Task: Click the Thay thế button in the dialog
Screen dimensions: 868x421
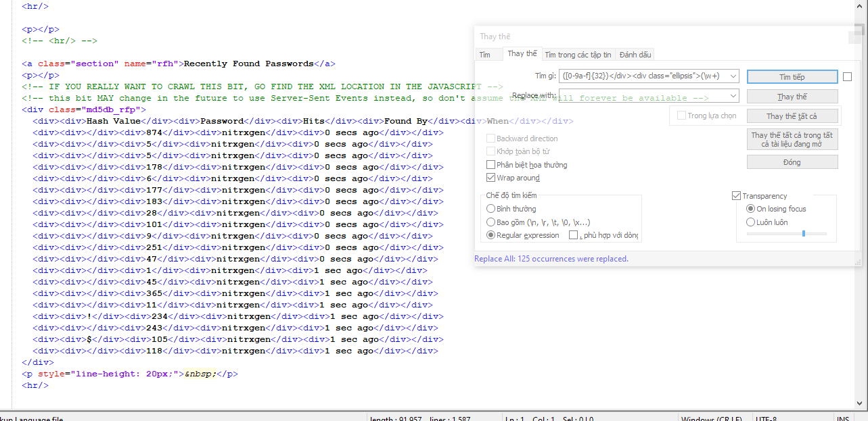Action: pos(792,97)
